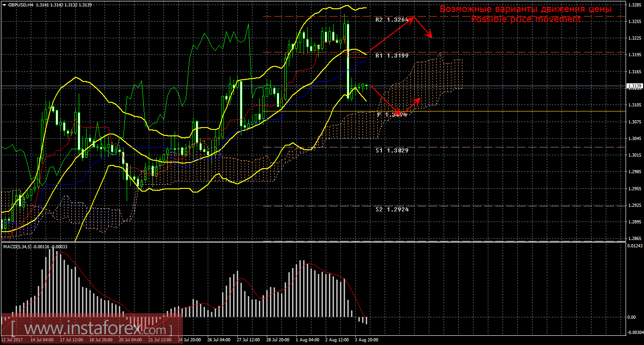
Task: Click the 1.3045 price scale value
Action: tap(634, 139)
